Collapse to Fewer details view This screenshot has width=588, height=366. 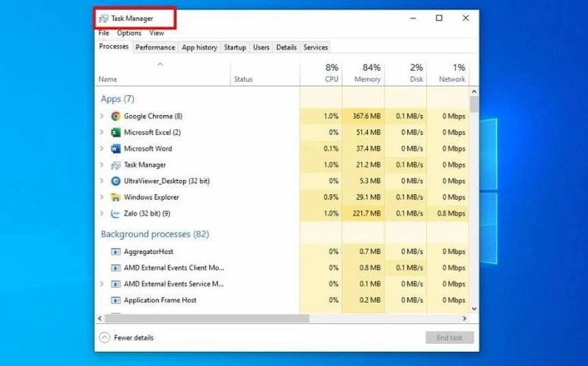coord(126,337)
